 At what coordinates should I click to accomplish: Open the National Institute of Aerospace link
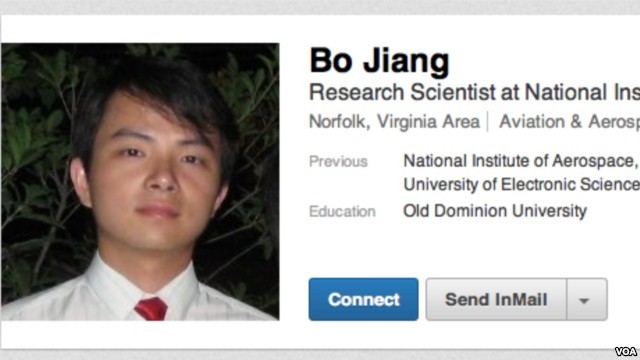pyautogui.click(x=520, y=161)
